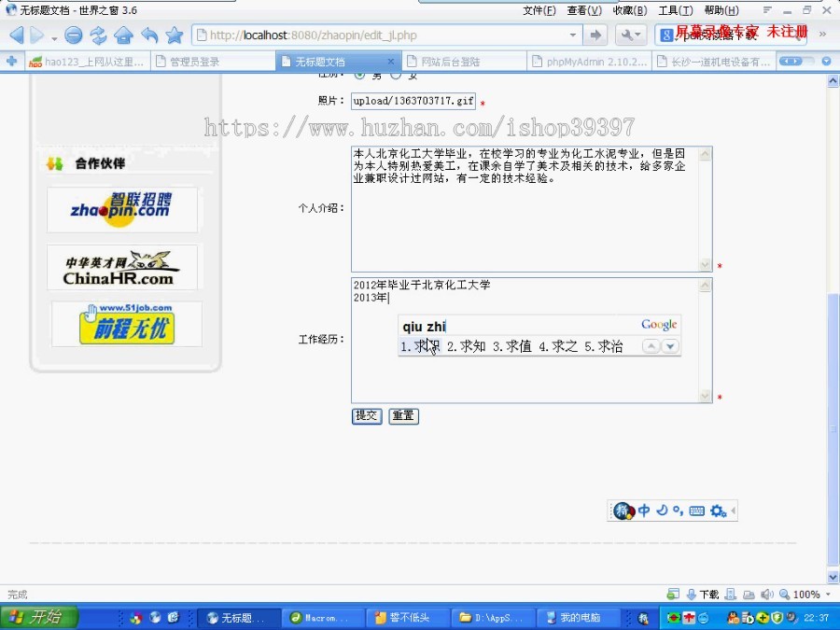Open the 前程无忧 51job partner logo
This screenshot has width=840, height=630.
[126, 324]
